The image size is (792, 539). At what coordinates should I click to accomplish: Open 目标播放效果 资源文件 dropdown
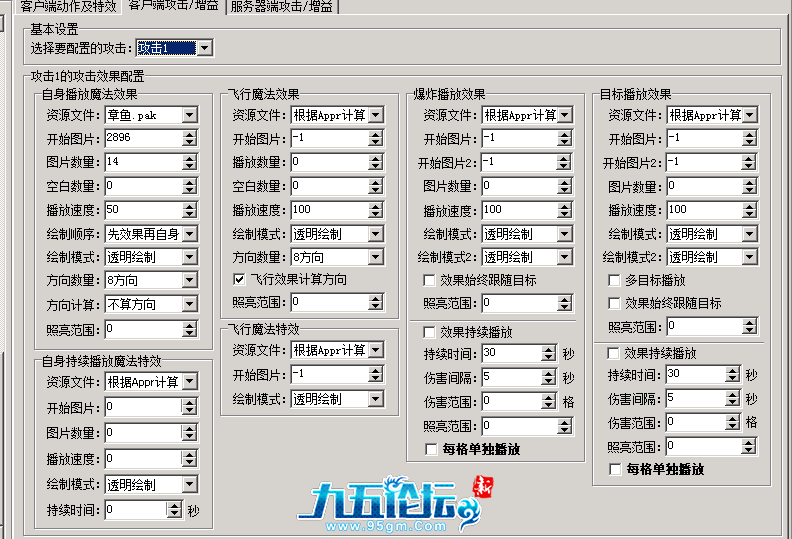coord(750,115)
